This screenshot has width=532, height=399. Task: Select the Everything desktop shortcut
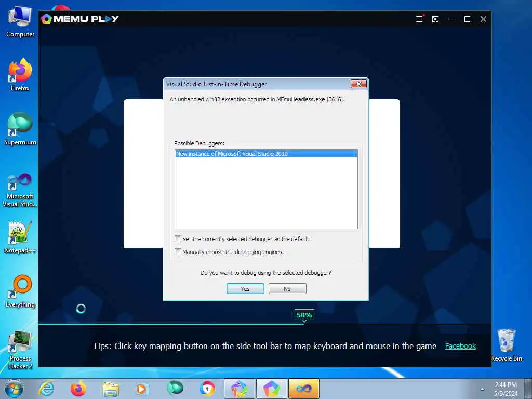20,291
